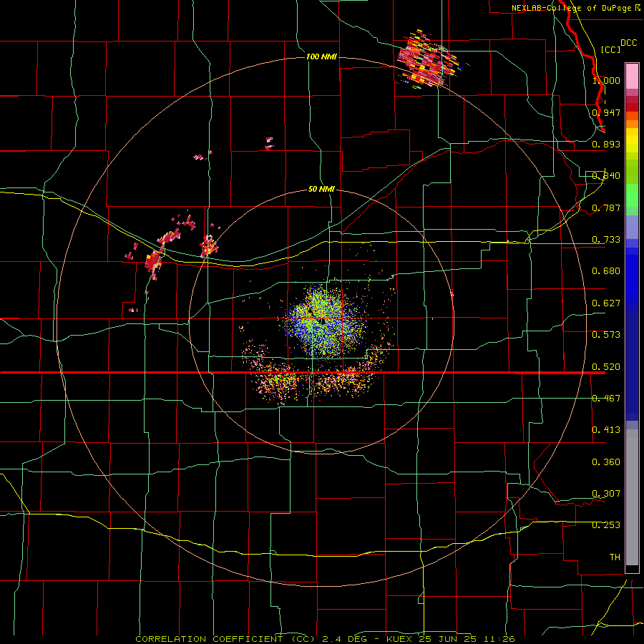Select the 0.360 legend value
Screen dimensions: 644x644
point(606,462)
